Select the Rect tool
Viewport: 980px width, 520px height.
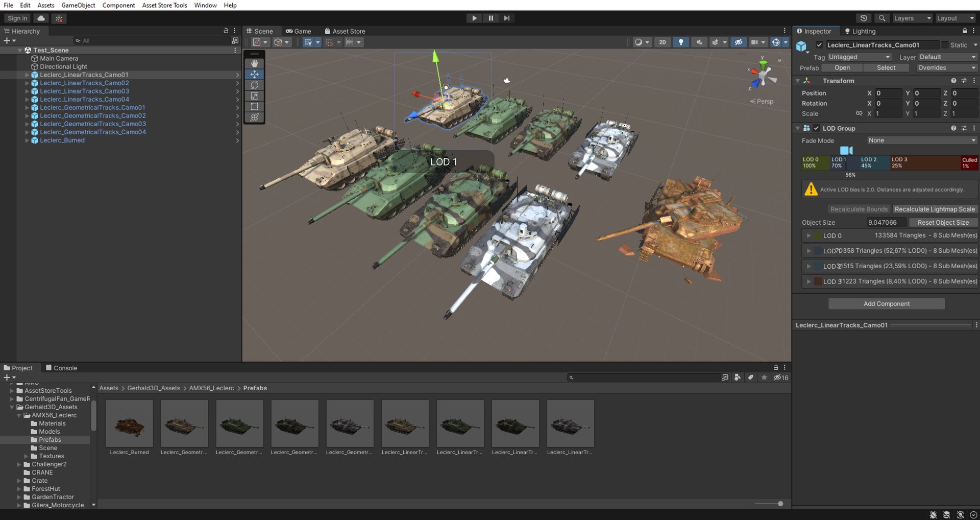(254, 106)
